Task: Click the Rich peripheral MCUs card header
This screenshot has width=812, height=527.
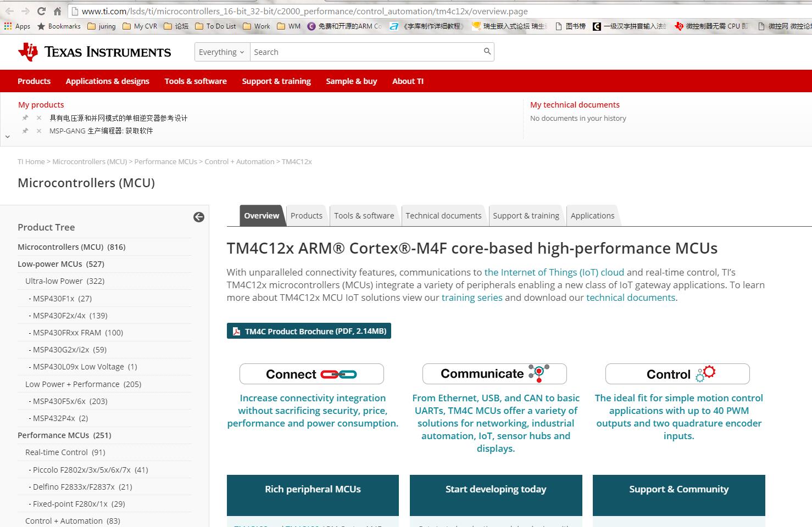Action: tap(313, 495)
